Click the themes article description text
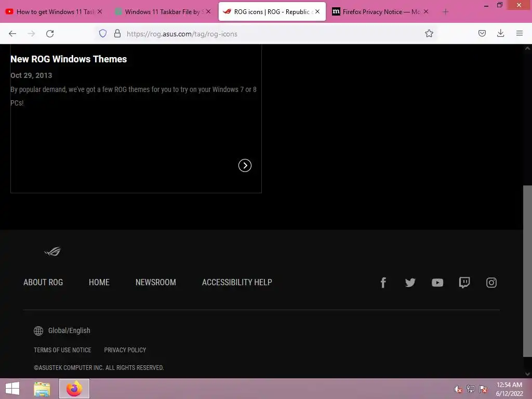 pyautogui.click(x=134, y=96)
